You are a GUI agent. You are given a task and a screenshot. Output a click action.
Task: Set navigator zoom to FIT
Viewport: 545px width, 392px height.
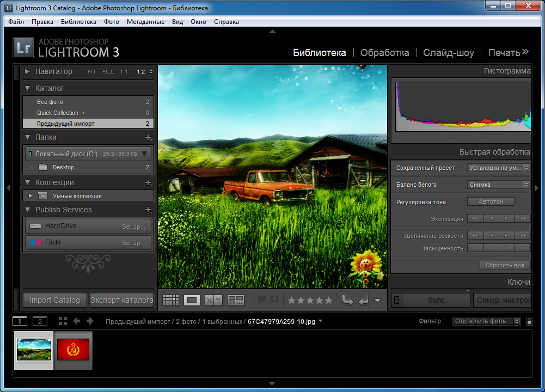pos(92,71)
